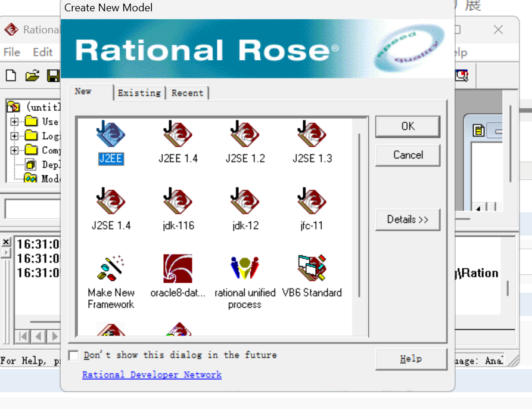Image resolution: width=532 pixels, height=409 pixels.
Task: Confirm with the OK button
Action: [x=408, y=126]
